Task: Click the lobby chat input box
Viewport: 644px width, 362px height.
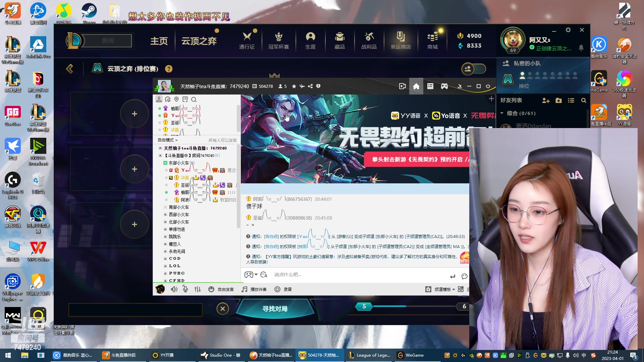Action: pos(136,310)
